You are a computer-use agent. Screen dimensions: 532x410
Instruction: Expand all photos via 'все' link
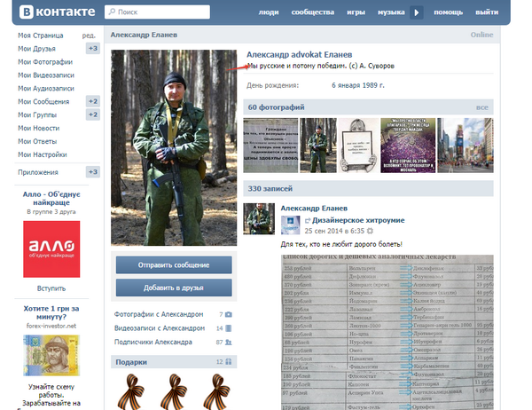(x=482, y=107)
